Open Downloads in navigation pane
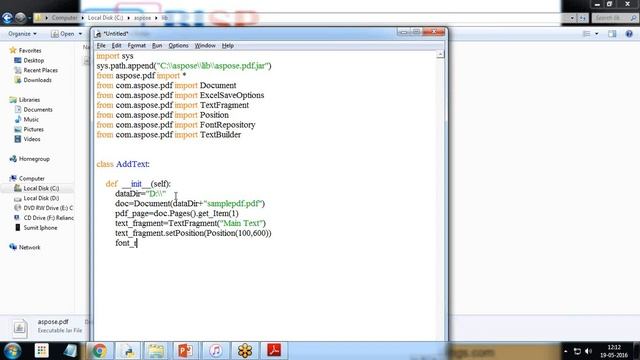This screenshot has width=640, height=360. pos(37,80)
